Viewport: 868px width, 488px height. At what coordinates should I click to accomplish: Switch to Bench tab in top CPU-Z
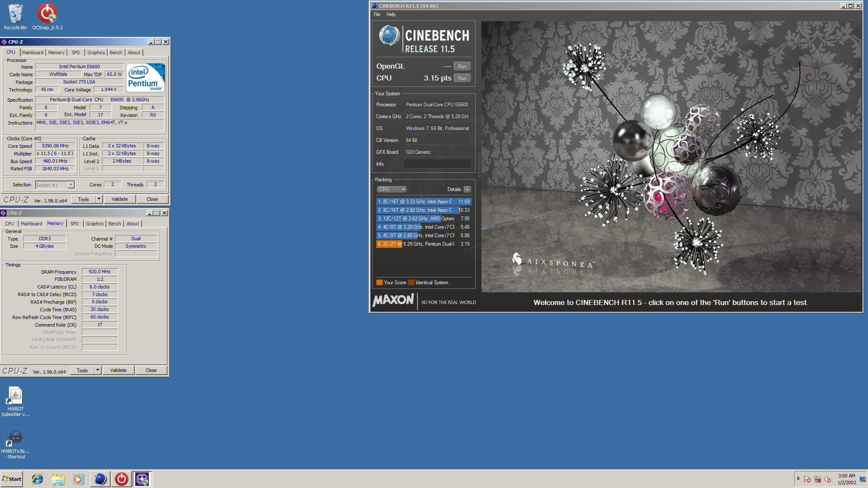click(x=116, y=53)
